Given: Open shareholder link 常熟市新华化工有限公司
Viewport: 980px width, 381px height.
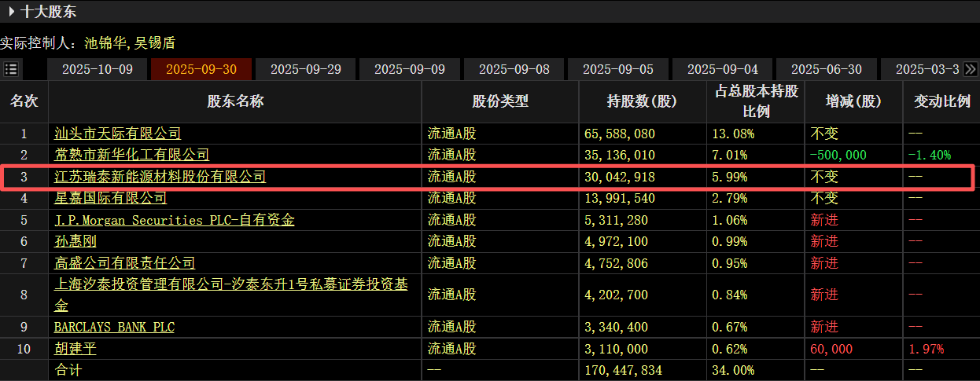Looking at the screenshot, I should 131,155.
